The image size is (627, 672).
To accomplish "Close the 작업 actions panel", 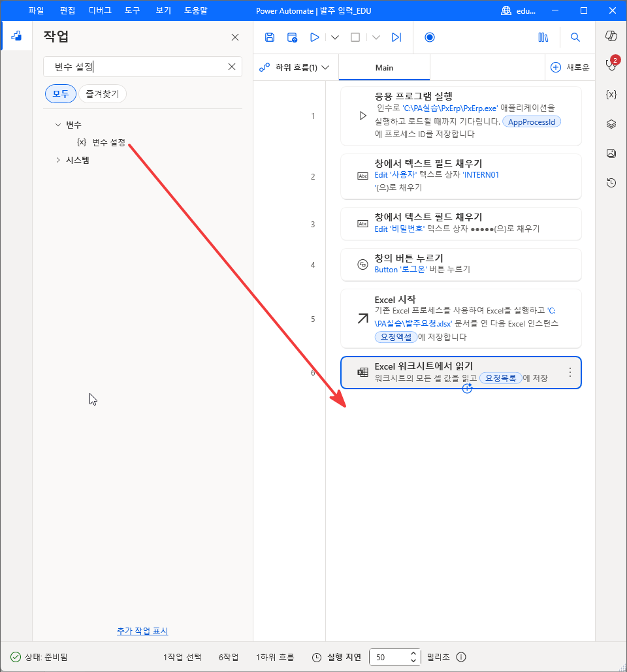I will coord(235,37).
